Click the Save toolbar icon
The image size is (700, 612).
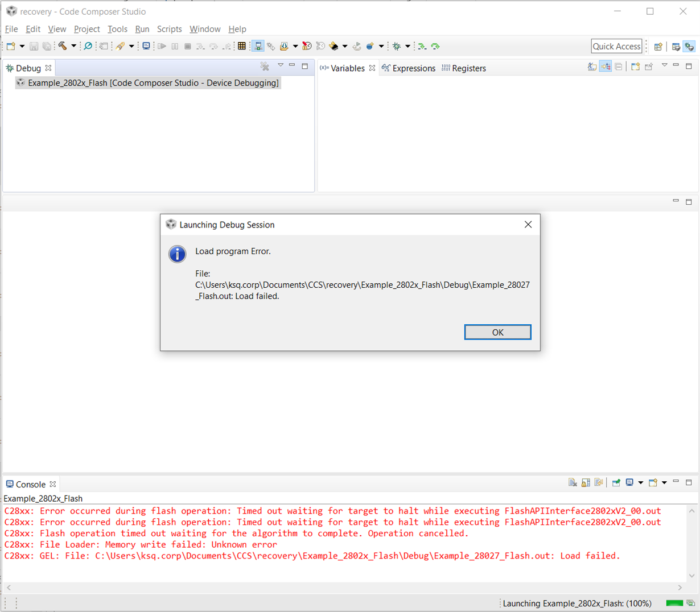coord(34,46)
